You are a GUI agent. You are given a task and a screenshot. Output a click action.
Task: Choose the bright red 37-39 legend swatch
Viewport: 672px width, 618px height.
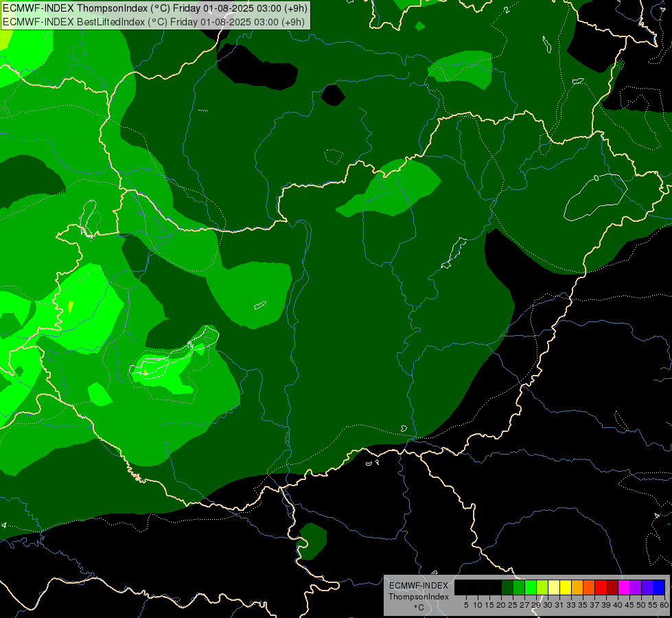[x=601, y=587]
